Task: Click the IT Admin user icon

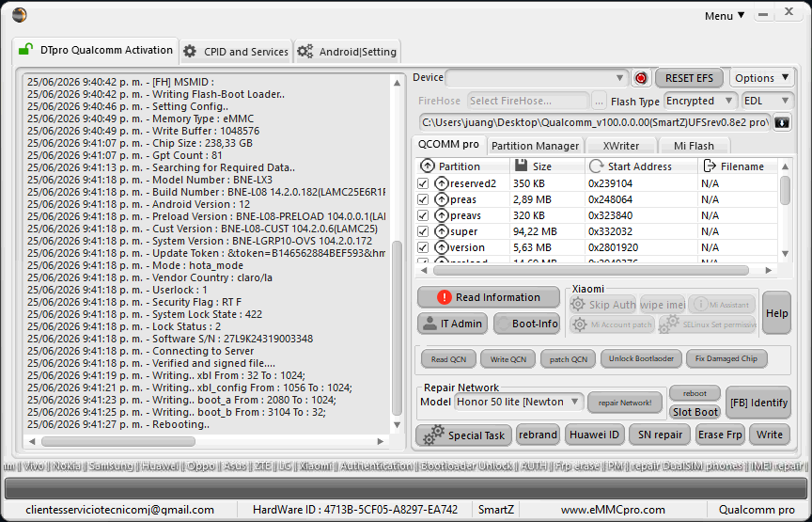Action: [429, 324]
